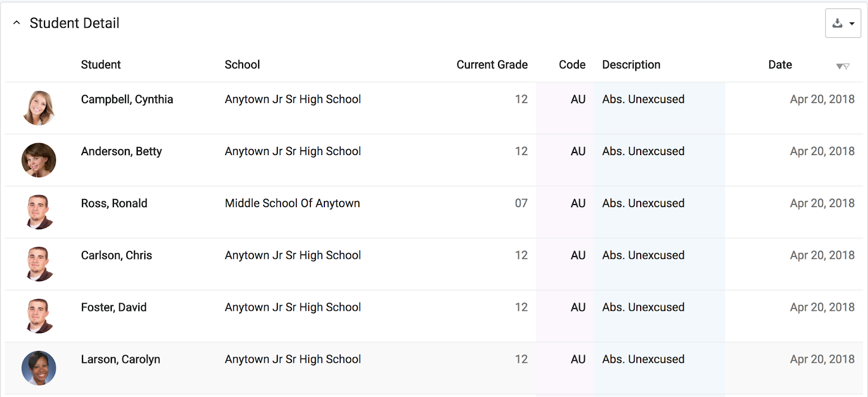Open student name Campbell, Cynthia
The height and width of the screenshot is (397, 868).
(127, 99)
